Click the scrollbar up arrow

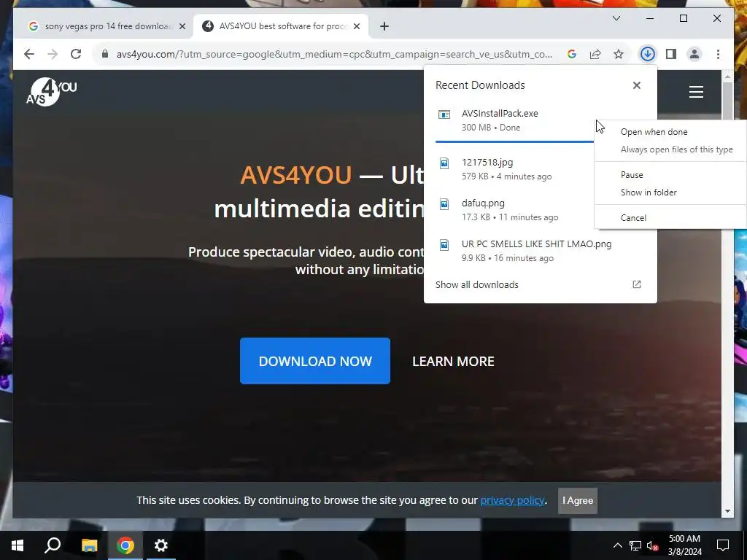click(727, 76)
